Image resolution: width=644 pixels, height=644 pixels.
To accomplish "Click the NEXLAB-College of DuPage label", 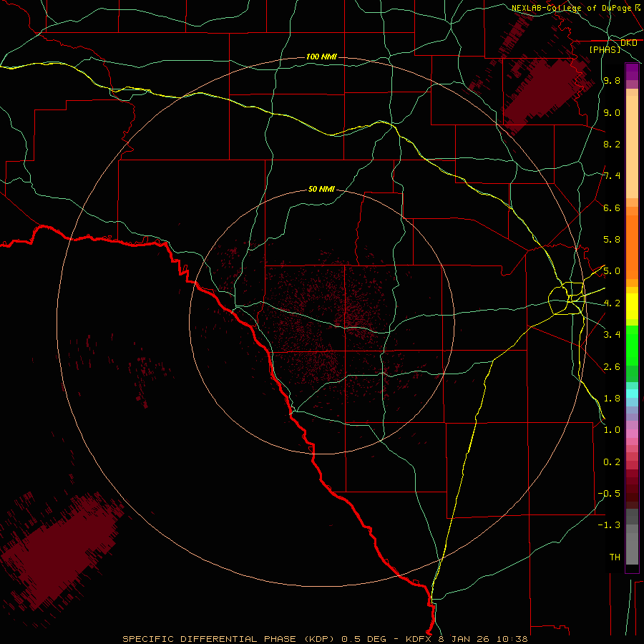I will pos(571,8).
